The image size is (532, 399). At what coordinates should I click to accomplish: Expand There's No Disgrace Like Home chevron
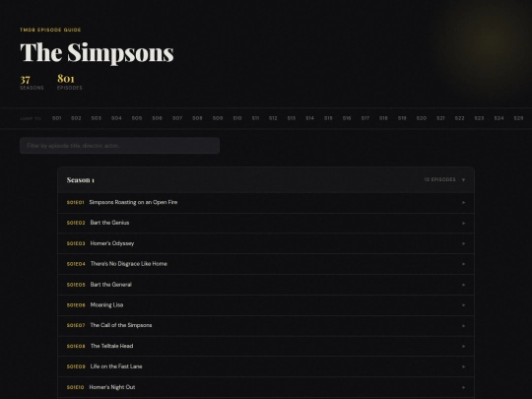tap(463, 264)
